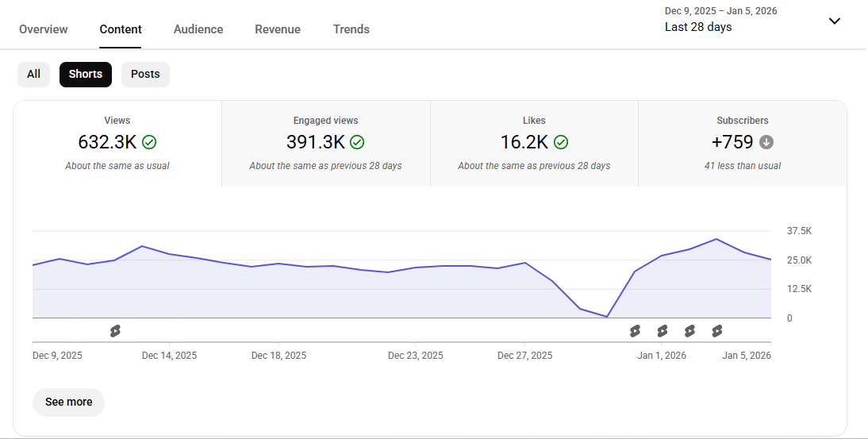Expand the date range chevron dropdown
868x439 pixels.
click(834, 21)
